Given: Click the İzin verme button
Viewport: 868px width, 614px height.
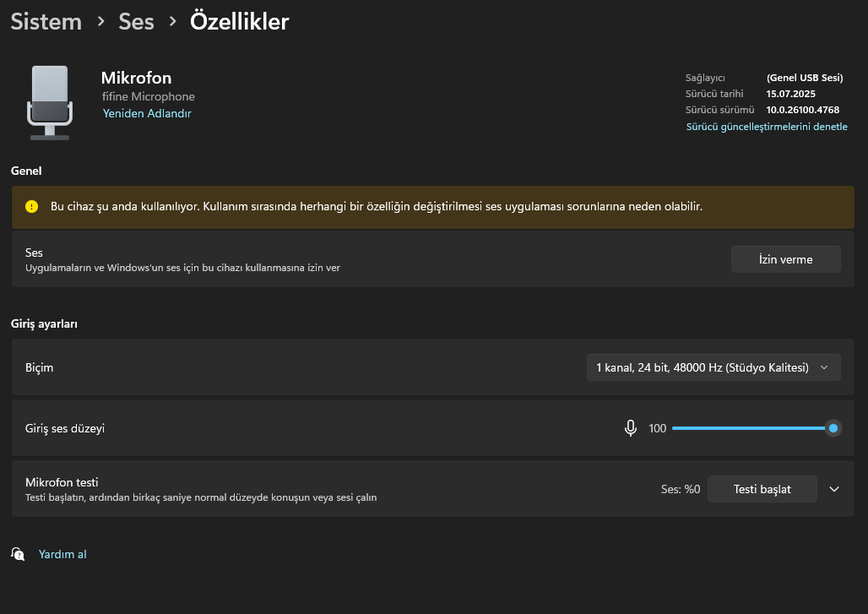Looking at the screenshot, I should point(785,259).
